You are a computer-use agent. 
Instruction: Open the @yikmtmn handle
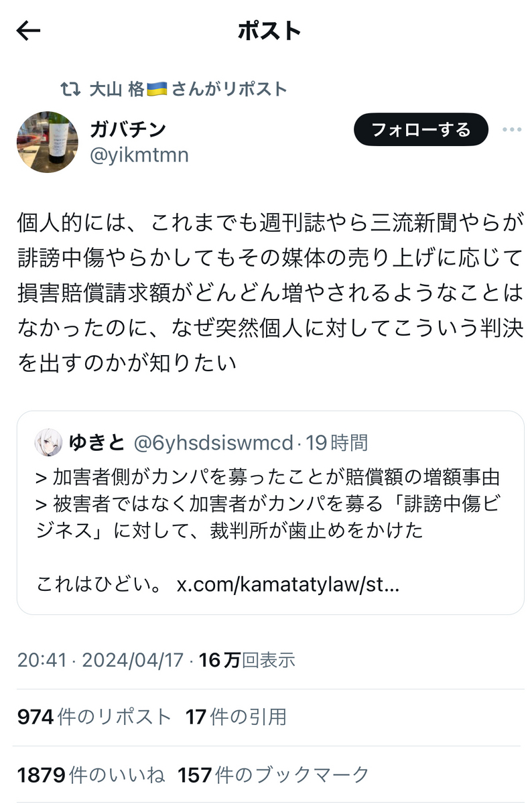[139, 155]
